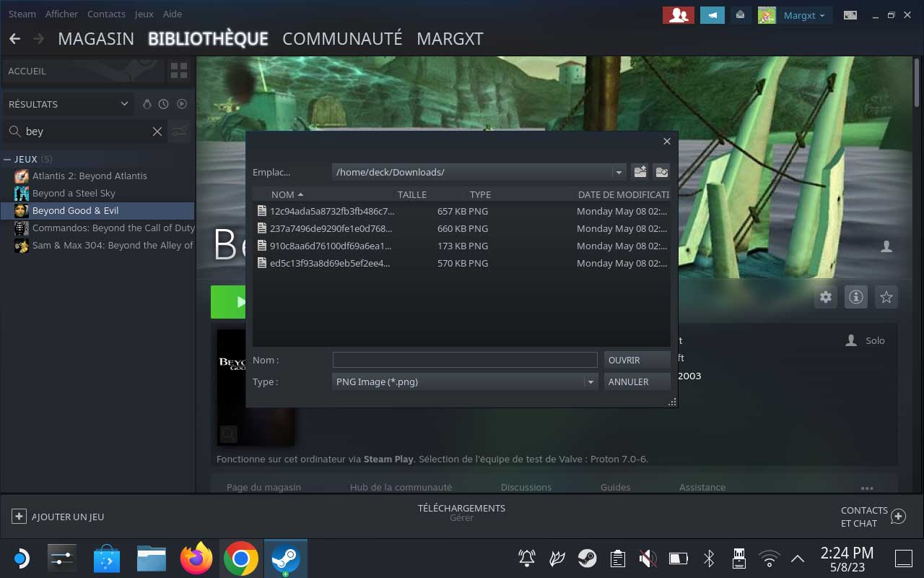Add game to favorites star icon

[886, 297]
